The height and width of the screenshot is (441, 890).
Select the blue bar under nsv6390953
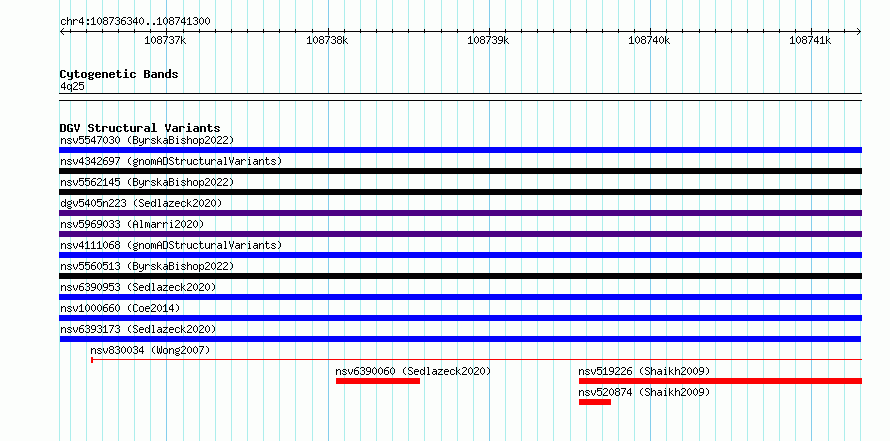coord(460,297)
